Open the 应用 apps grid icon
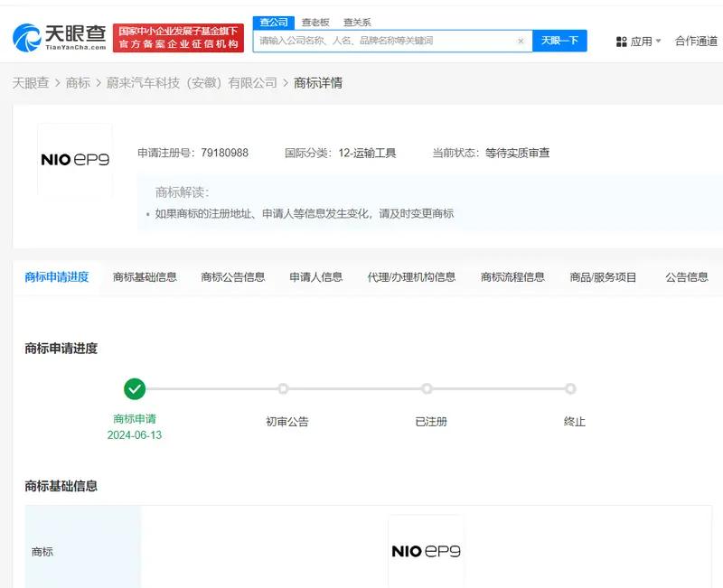 click(x=620, y=42)
